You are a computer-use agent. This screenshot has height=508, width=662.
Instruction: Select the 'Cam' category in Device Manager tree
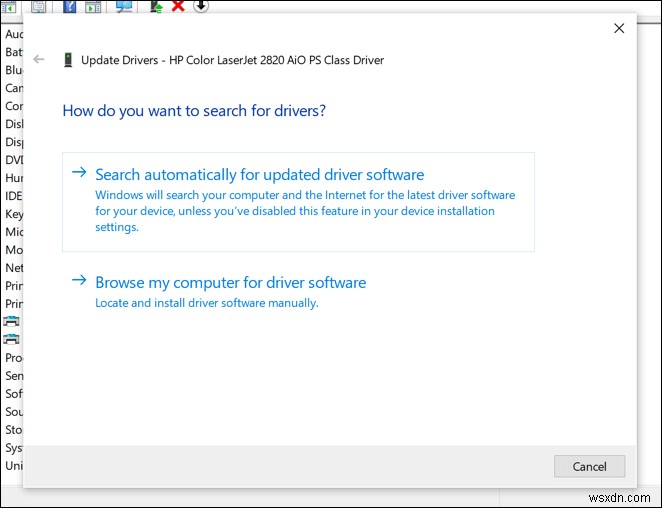pos(14,88)
